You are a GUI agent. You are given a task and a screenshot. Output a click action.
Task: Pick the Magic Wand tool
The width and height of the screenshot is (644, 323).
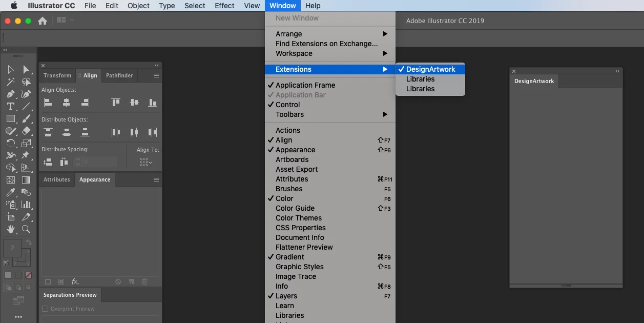tap(11, 82)
